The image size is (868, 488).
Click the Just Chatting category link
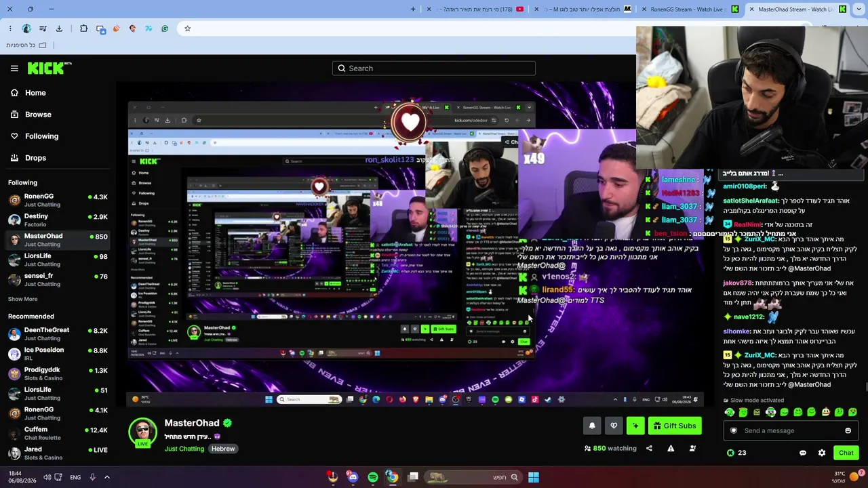[x=184, y=449]
